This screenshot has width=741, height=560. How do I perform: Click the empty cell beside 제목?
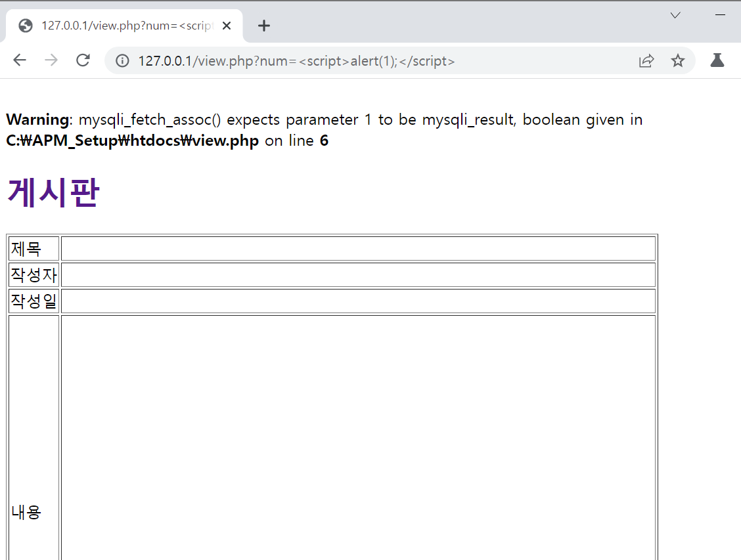pos(358,248)
